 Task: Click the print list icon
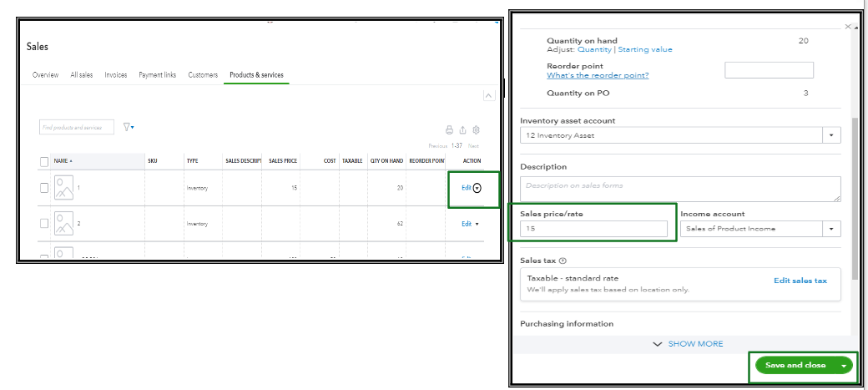click(450, 131)
